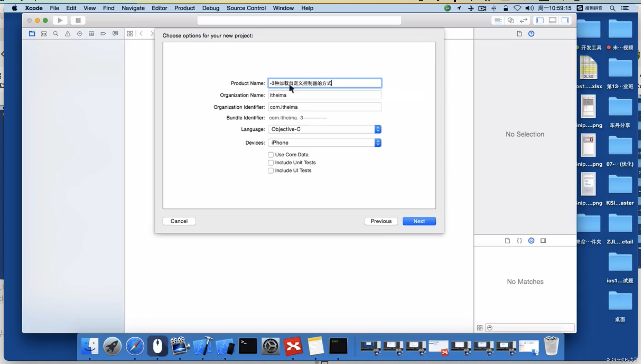641x364 pixels.
Task: Click the Cancel button
Action: [179, 221]
